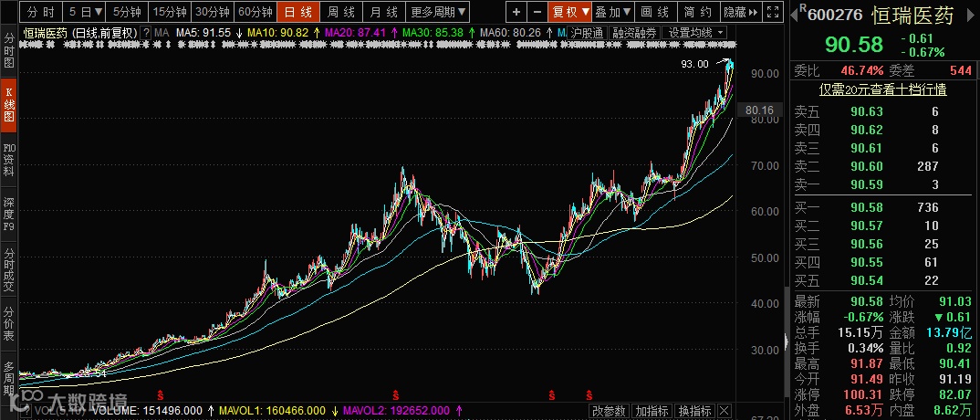Click the R marker beside 600276
The image size is (980, 420).
(x=802, y=9)
